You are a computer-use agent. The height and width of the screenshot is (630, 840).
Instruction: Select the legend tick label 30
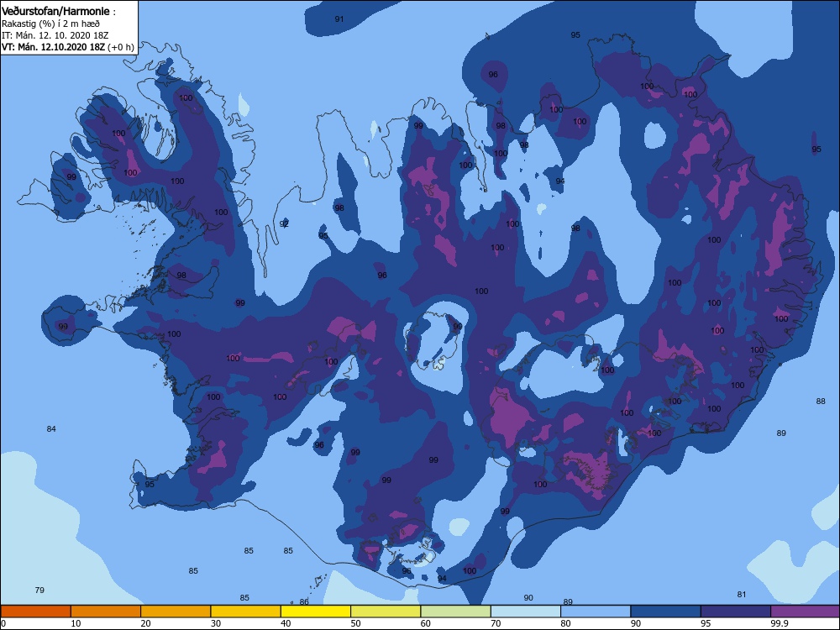click(x=216, y=623)
